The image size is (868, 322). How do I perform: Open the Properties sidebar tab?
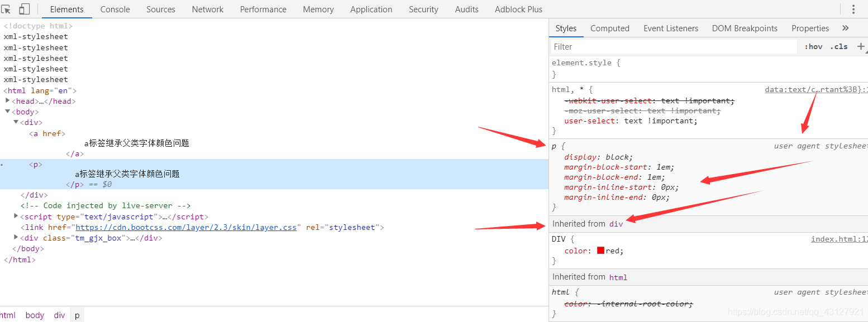pyautogui.click(x=810, y=28)
